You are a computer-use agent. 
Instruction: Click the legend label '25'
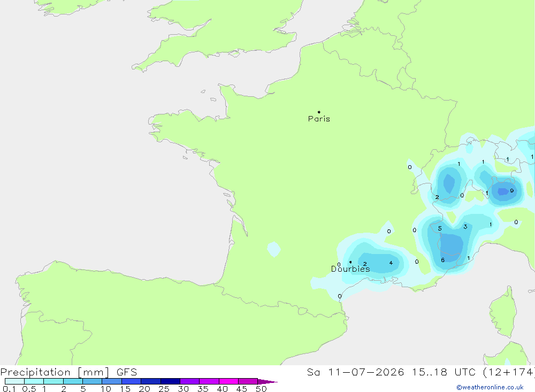(164, 389)
